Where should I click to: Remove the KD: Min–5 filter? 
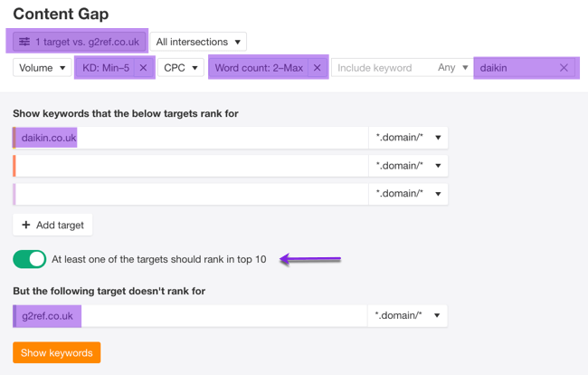143,68
